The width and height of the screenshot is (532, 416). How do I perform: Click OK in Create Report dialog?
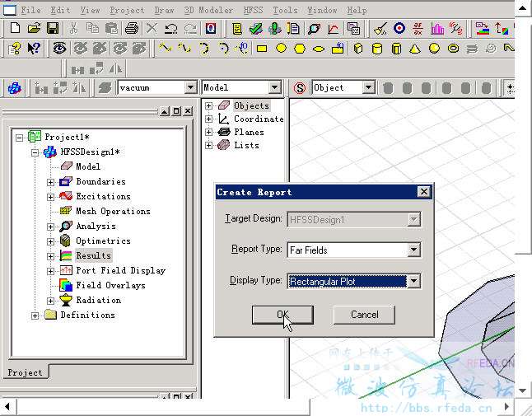pyautogui.click(x=282, y=315)
